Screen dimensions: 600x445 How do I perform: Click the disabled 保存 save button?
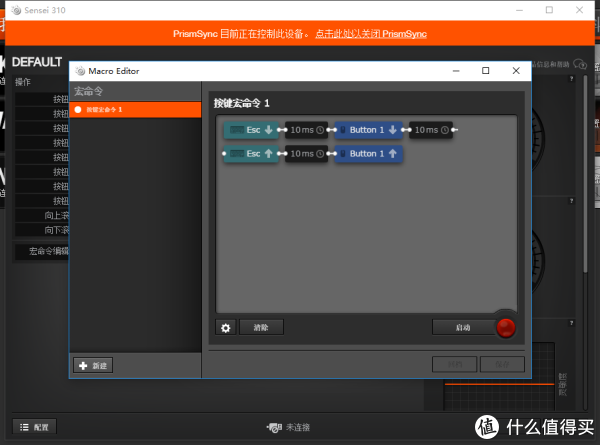click(x=502, y=364)
